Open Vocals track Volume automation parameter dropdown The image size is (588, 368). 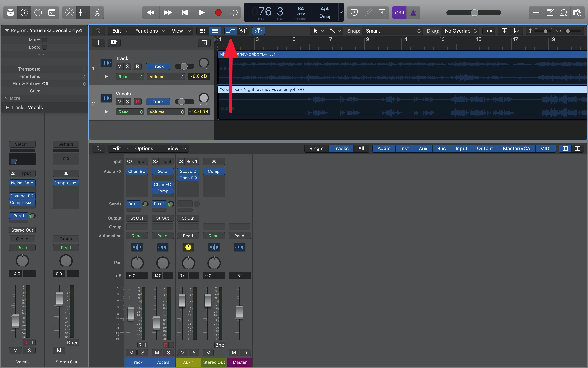click(x=166, y=112)
